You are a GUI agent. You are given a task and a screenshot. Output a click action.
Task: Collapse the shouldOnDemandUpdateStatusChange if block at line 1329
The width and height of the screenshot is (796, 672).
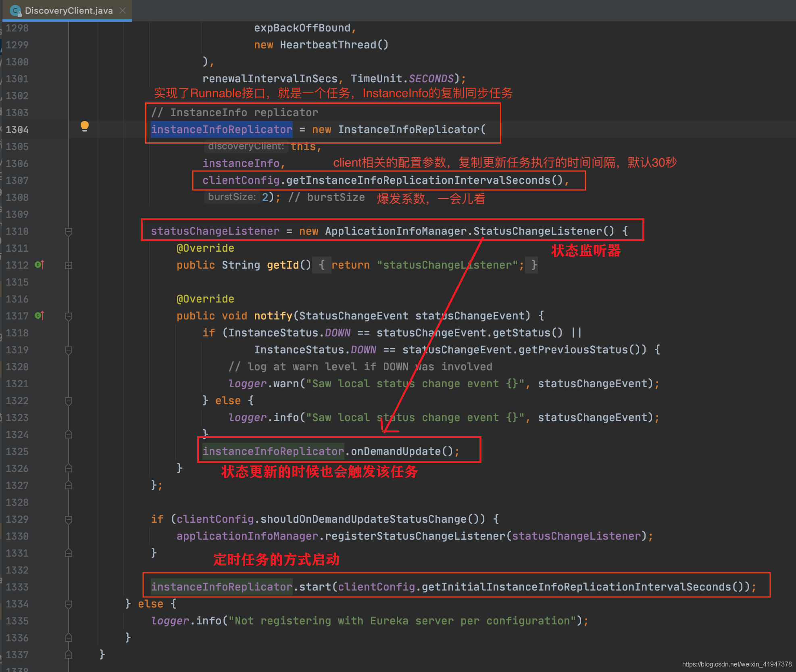pyautogui.click(x=69, y=520)
